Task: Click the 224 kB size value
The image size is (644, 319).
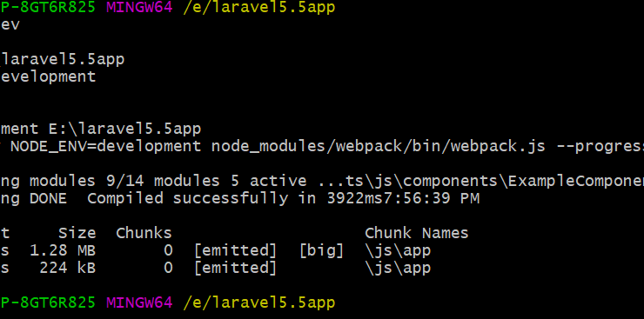Action: click(67, 269)
